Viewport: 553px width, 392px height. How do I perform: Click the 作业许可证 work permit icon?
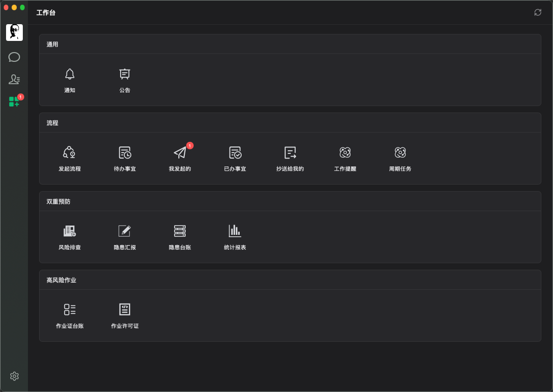tap(125, 310)
